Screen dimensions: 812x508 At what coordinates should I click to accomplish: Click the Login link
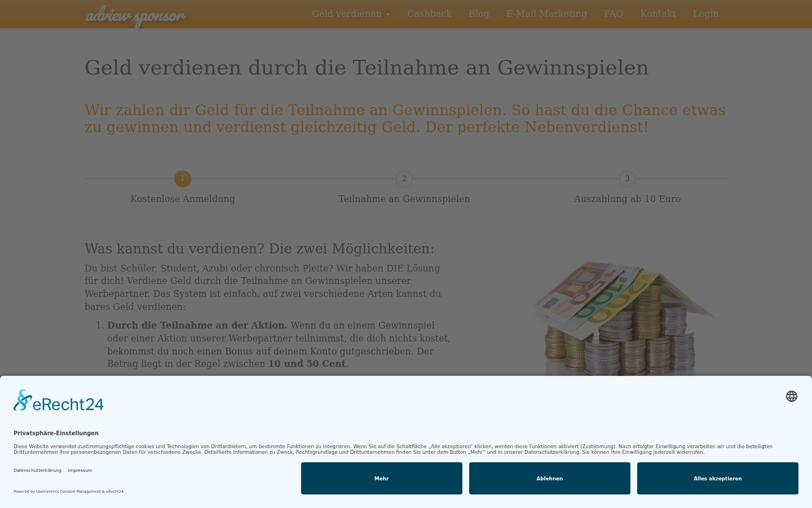point(706,14)
